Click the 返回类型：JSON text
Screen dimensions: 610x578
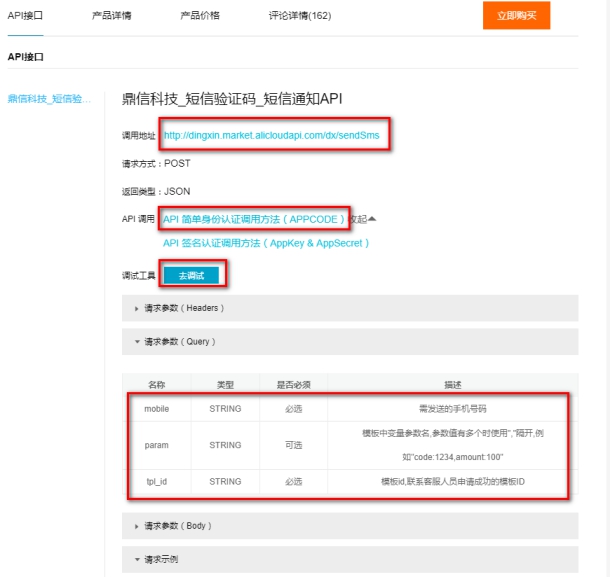[x=156, y=191]
